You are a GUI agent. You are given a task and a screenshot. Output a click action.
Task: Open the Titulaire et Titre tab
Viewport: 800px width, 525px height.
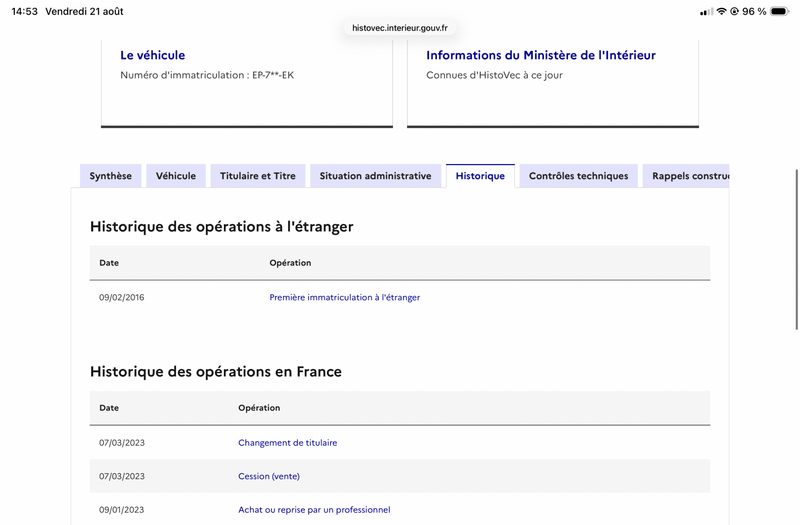tap(258, 176)
